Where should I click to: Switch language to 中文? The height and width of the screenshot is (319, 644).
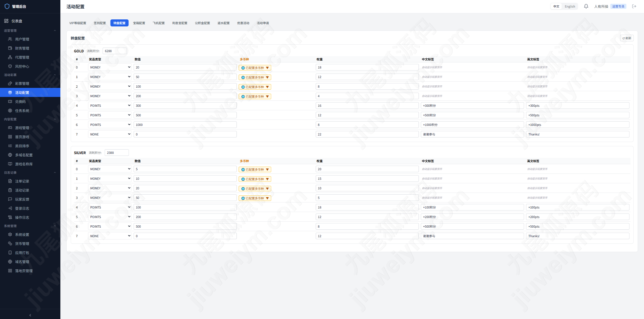tap(556, 6)
